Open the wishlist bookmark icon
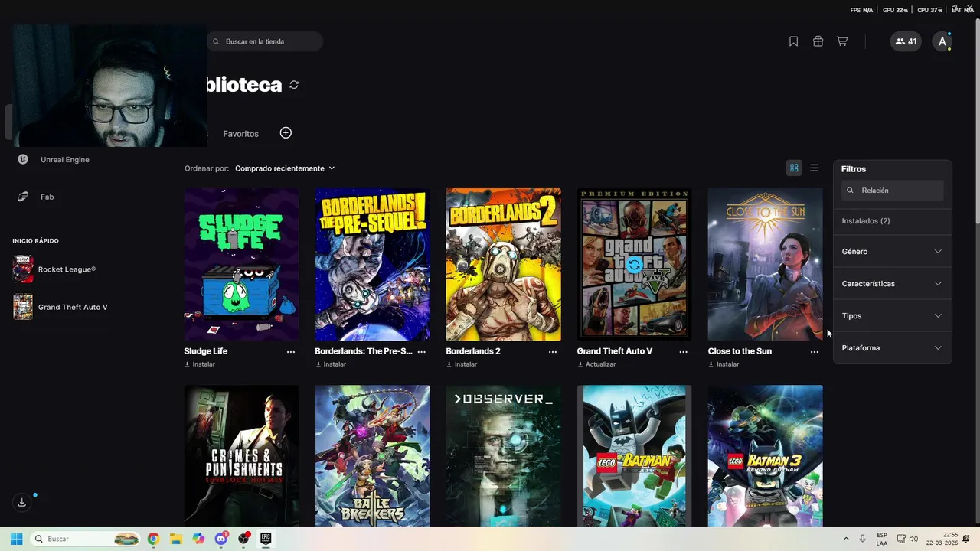This screenshot has height=551, width=980. coord(794,41)
